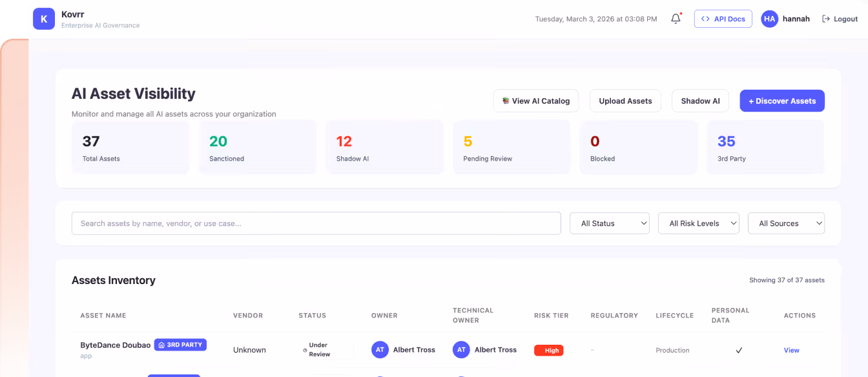Select the Shadow AI stat card showing 12
This screenshot has width=868, height=377.
384,147
